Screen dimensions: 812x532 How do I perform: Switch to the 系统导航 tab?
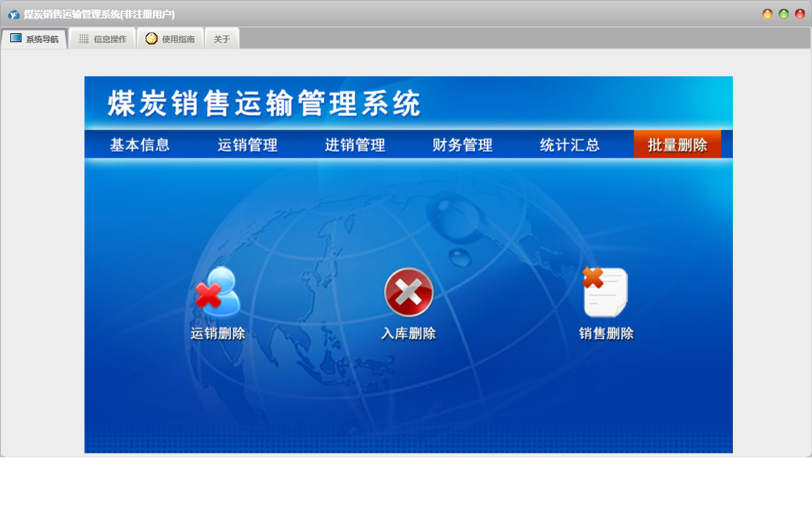pyautogui.click(x=34, y=39)
